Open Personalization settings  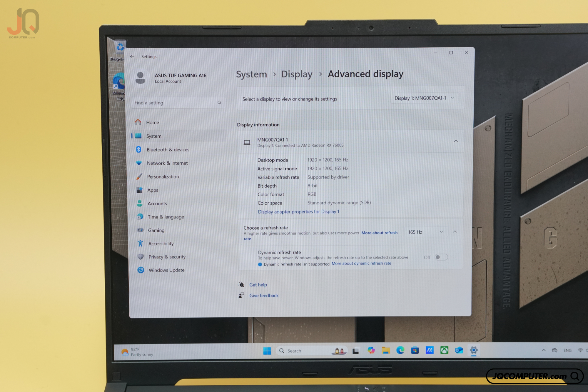click(179, 176)
